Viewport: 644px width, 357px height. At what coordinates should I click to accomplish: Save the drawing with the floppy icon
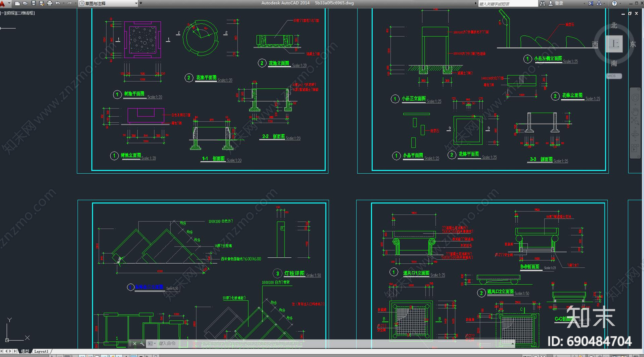pos(33,3)
